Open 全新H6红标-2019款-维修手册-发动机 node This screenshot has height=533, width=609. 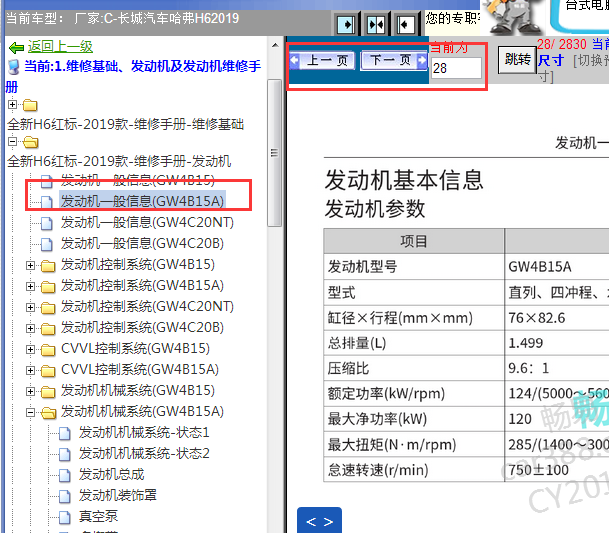click(x=119, y=161)
